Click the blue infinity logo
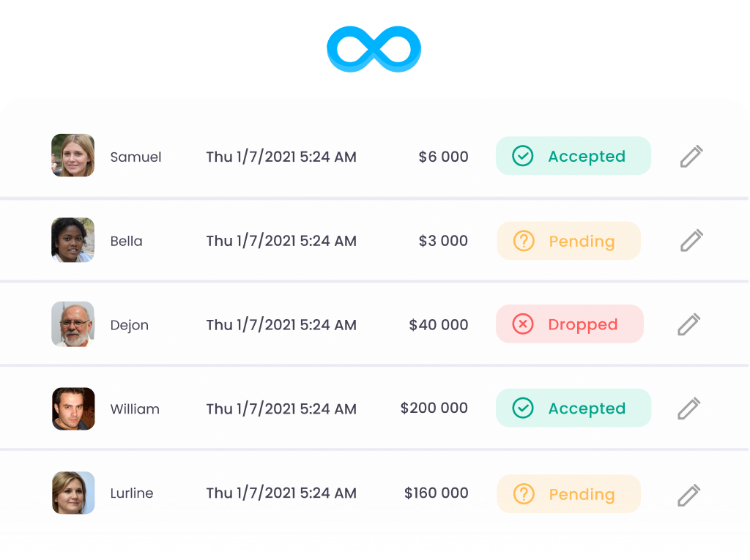750x560 pixels. point(374,49)
